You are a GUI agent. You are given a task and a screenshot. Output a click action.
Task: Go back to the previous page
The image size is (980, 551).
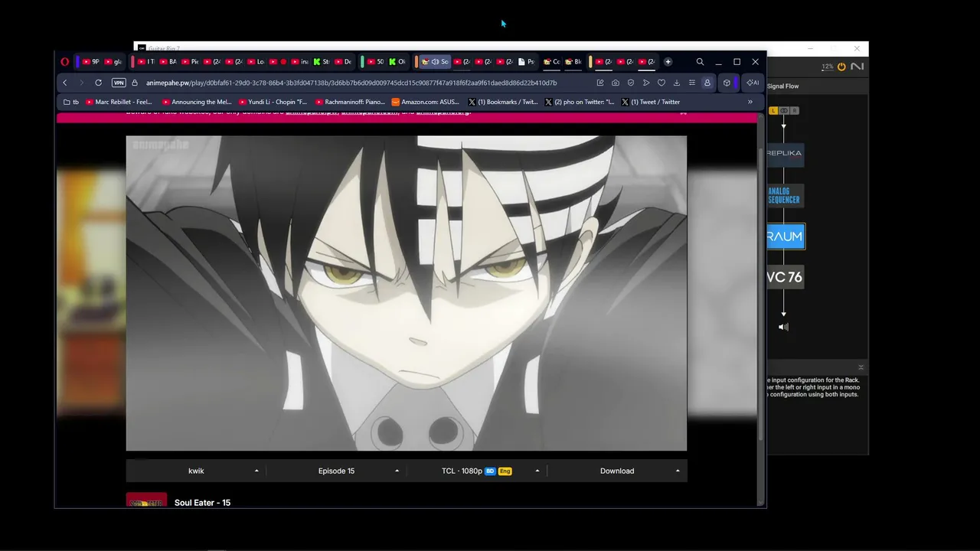(65, 83)
